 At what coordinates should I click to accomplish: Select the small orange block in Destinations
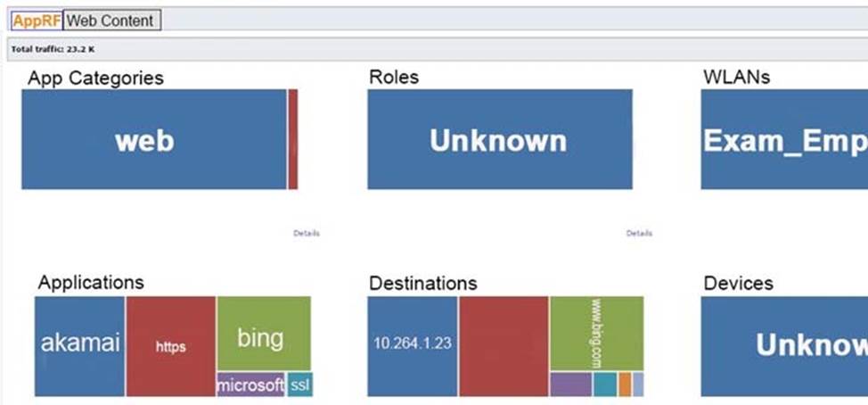point(625,384)
